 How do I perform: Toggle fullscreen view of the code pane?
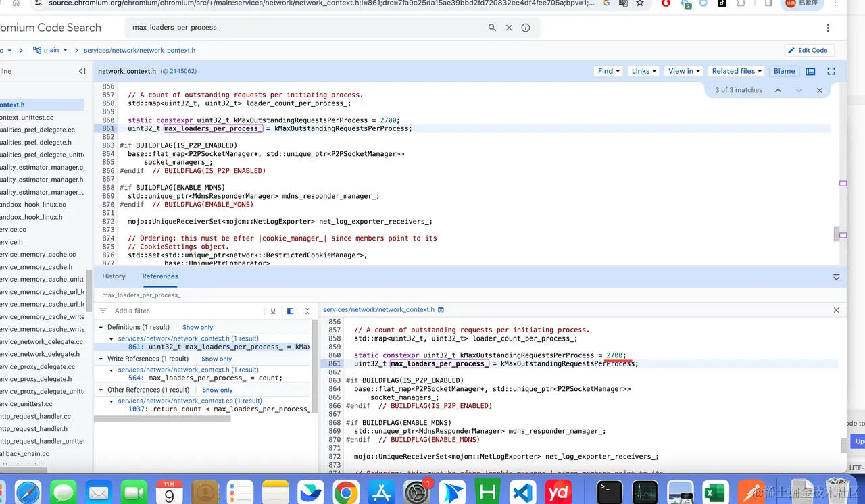tap(831, 71)
